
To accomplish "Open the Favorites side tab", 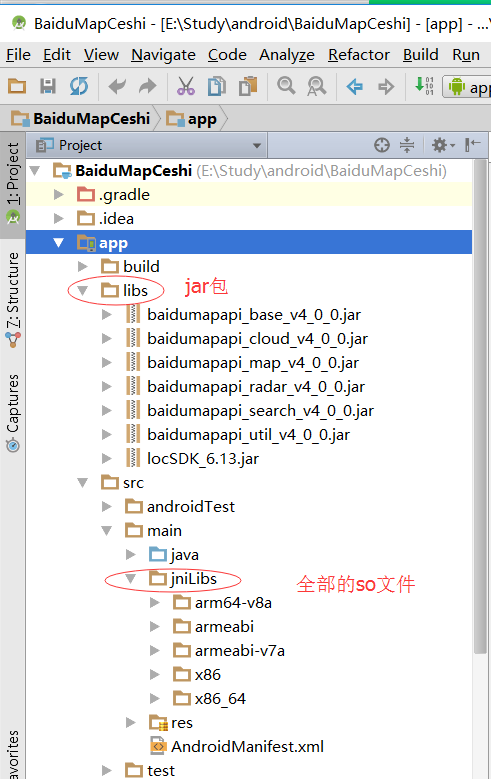I will click(13, 754).
